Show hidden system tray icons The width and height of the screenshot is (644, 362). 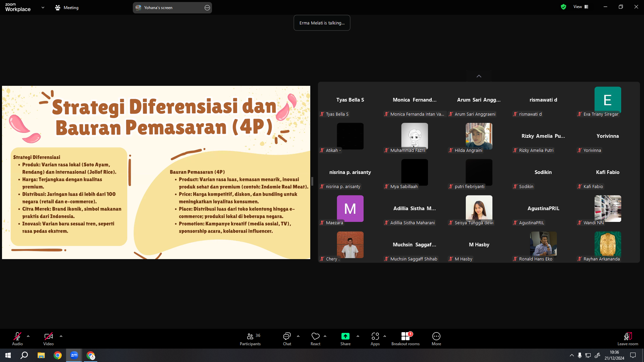(x=572, y=355)
